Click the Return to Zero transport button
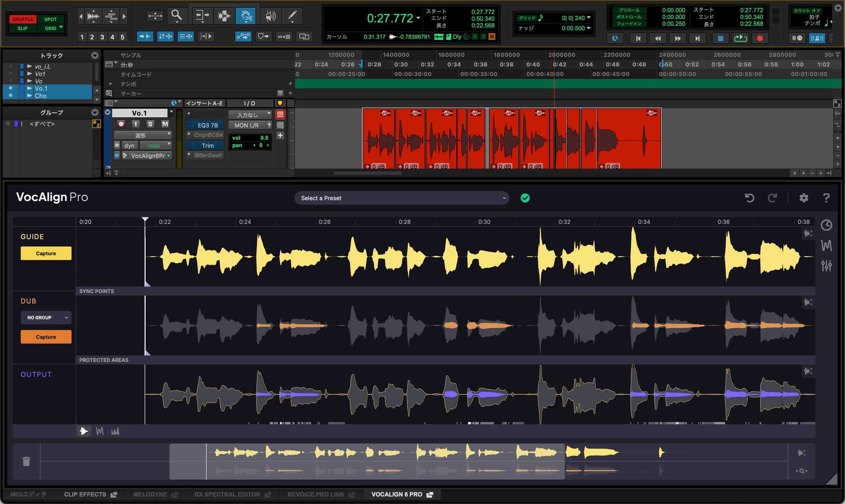The image size is (845, 504). point(638,38)
